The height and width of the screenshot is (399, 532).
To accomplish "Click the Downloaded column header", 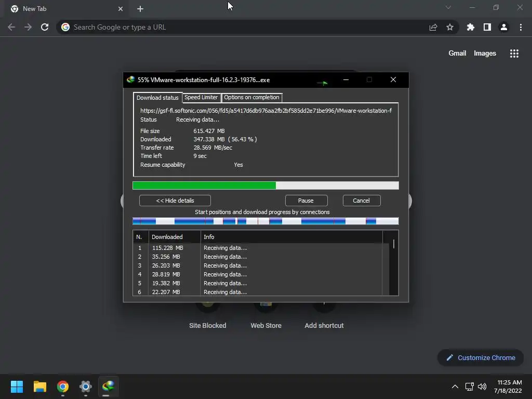I will (175, 237).
